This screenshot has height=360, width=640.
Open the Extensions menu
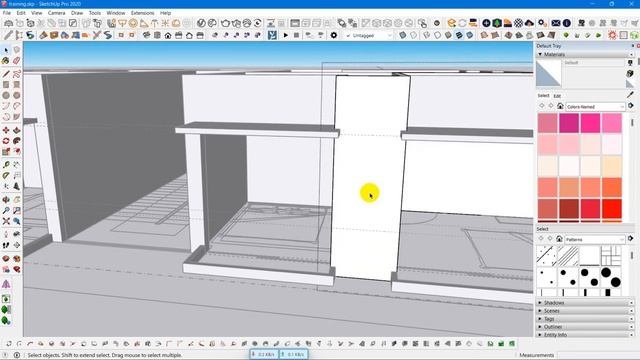coord(142,13)
